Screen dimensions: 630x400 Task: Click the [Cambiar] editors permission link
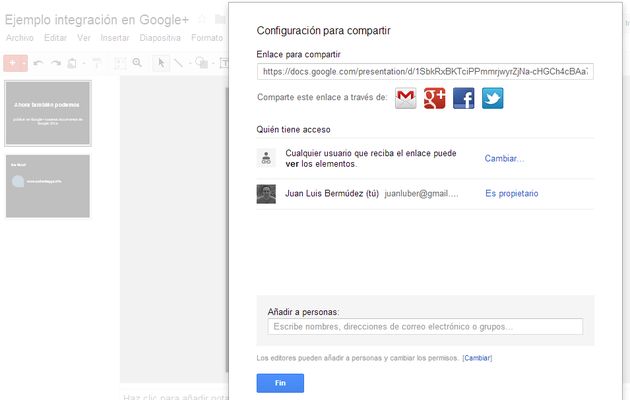pos(477,357)
